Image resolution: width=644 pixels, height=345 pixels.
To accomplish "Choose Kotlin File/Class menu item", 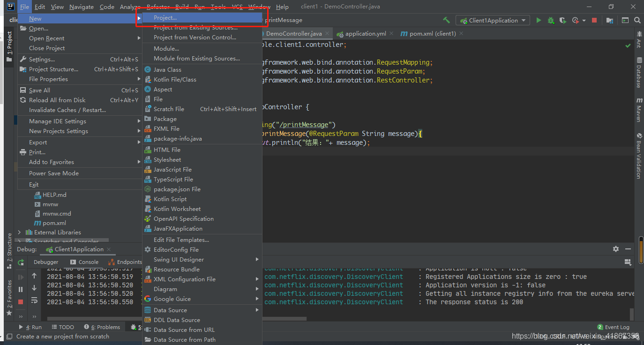I will tap(202, 79).
